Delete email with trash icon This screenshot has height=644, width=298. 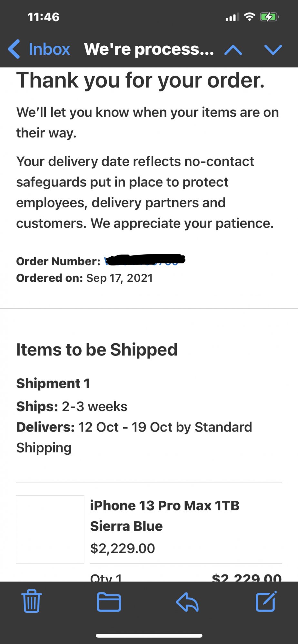(32, 601)
